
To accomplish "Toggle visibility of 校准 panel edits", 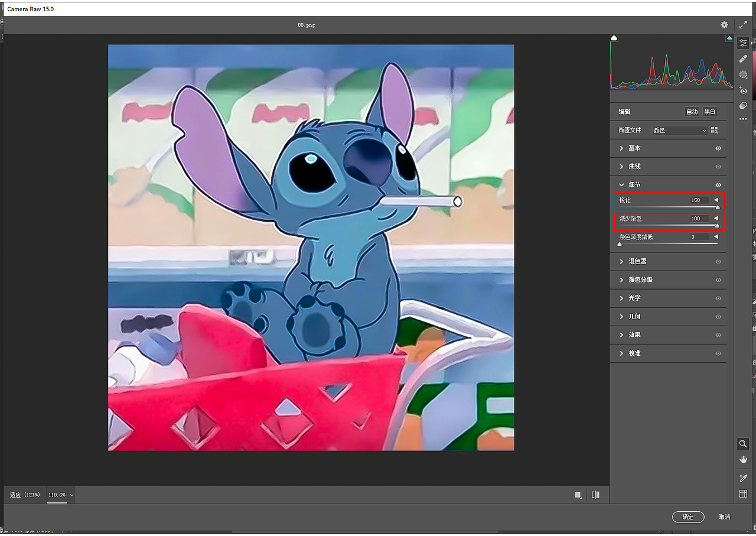I will 718,353.
